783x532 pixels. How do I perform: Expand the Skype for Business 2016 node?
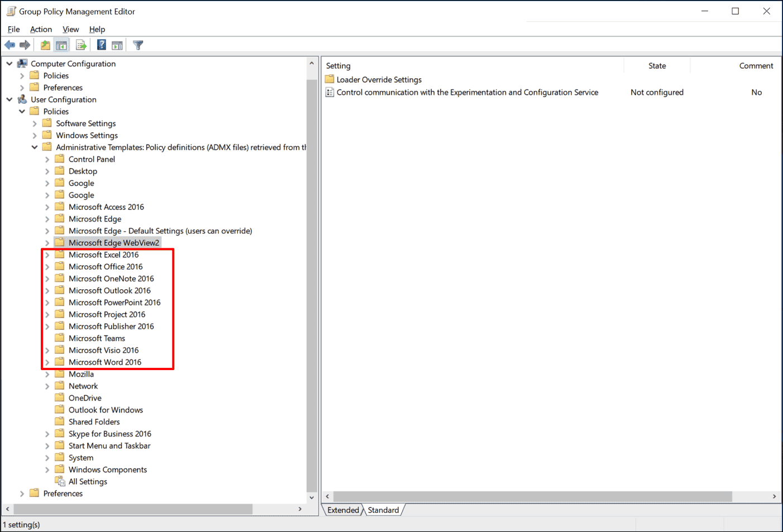point(47,433)
